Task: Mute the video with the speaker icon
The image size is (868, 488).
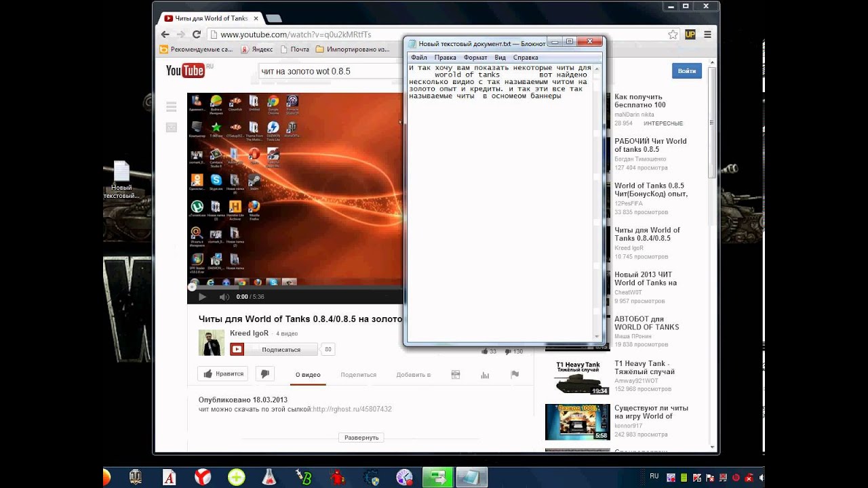Action: pyautogui.click(x=224, y=297)
